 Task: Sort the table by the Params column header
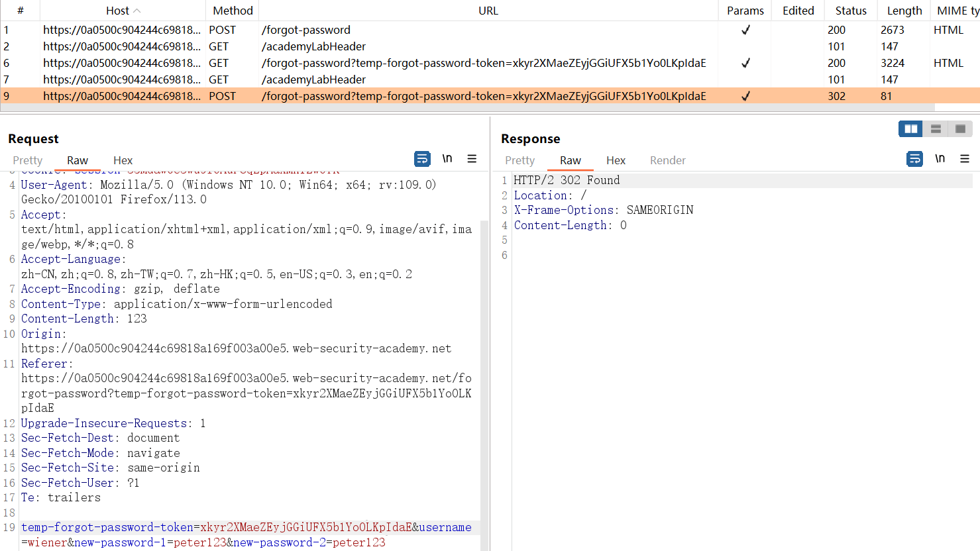pyautogui.click(x=745, y=11)
